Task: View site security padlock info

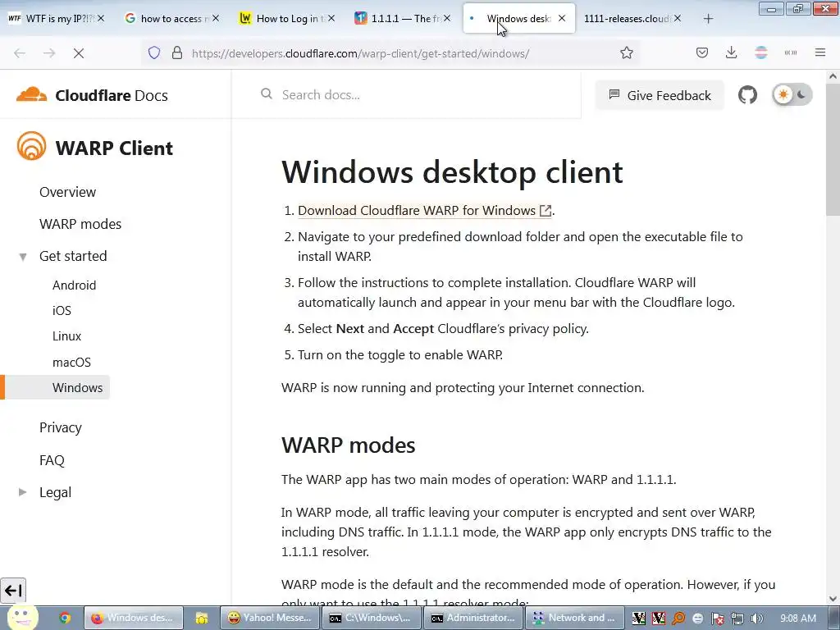Action: [177, 53]
